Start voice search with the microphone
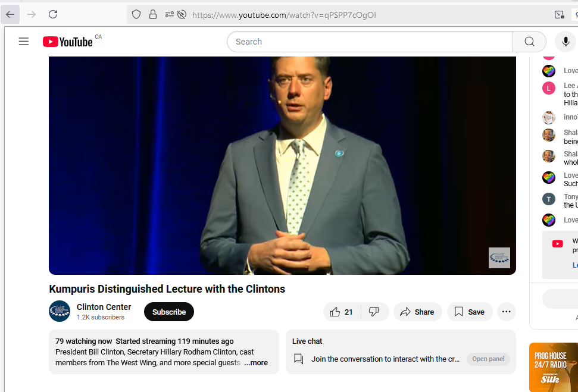Viewport: 578px width, 392px height. click(x=565, y=42)
